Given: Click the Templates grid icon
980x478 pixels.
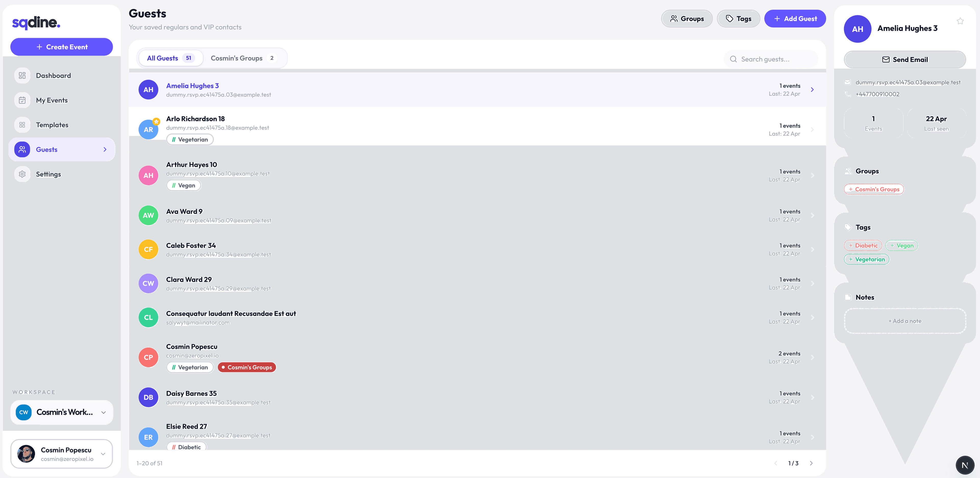Looking at the screenshot, I should coord(22,125).
